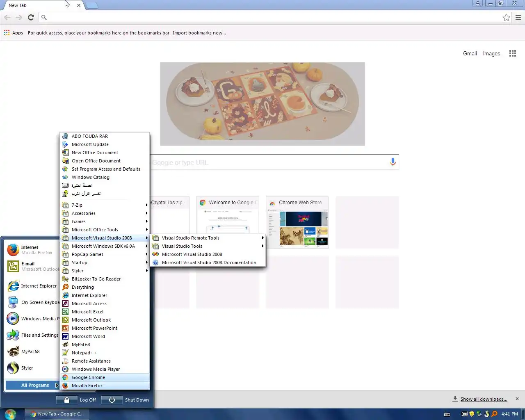
Task: Select Microsoft Update in programs menu
Action: 105,144
